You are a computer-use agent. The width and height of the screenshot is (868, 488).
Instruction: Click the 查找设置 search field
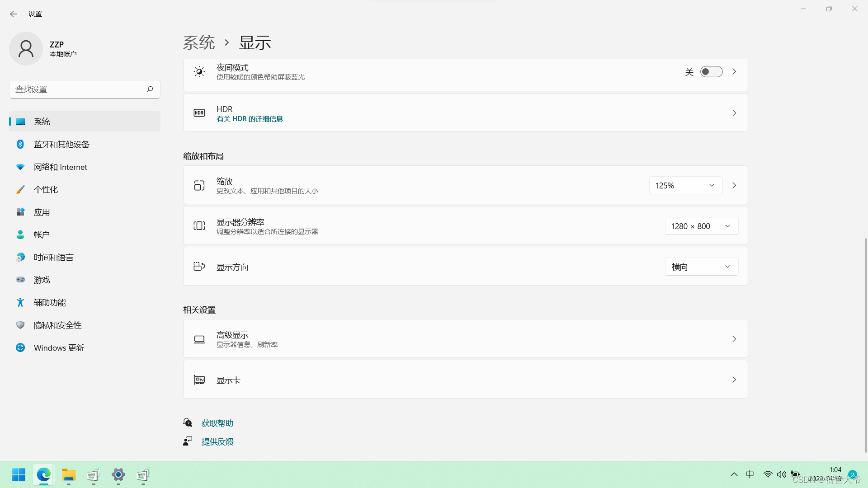coord(77,89)
